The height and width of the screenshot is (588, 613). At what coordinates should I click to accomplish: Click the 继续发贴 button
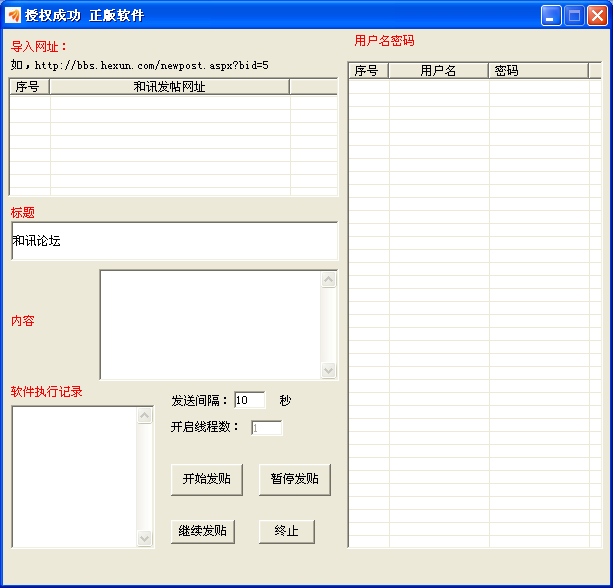tap(203, 532)
